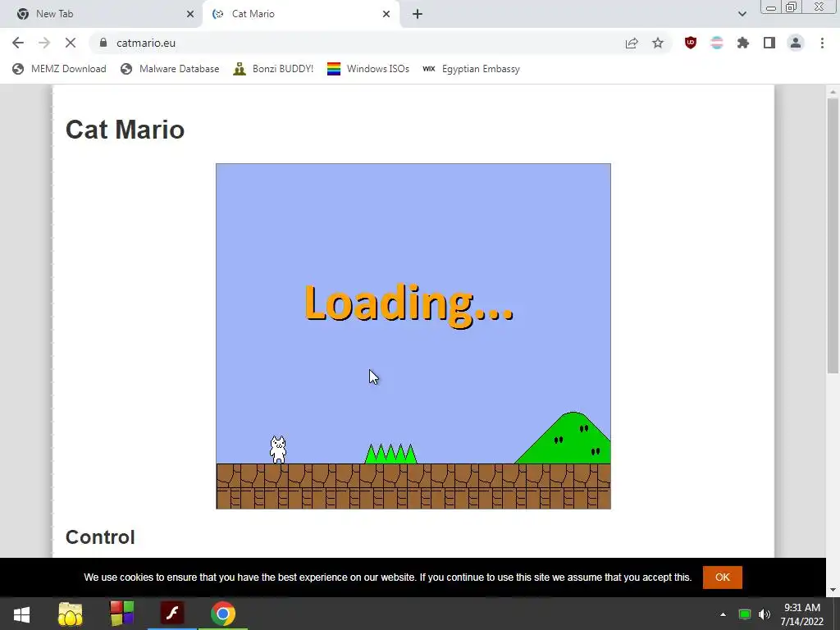Click the Control section heading

tap(100, 537)
